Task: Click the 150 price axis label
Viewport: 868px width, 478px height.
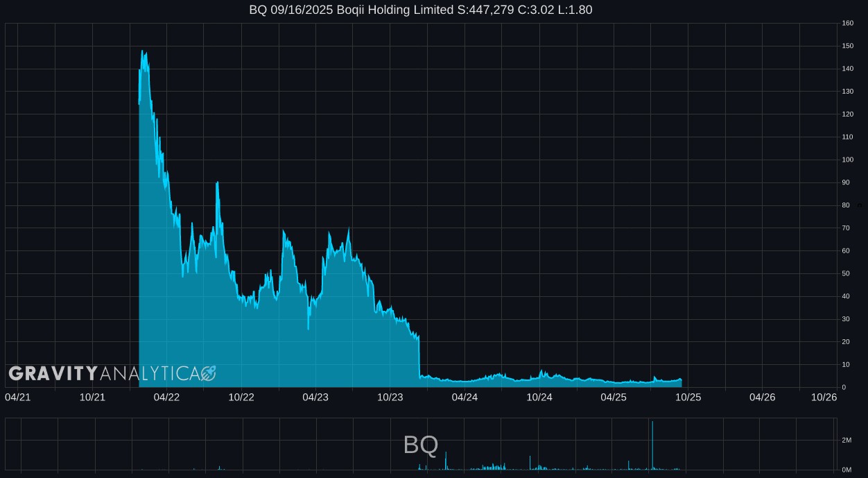Action: 847,46
